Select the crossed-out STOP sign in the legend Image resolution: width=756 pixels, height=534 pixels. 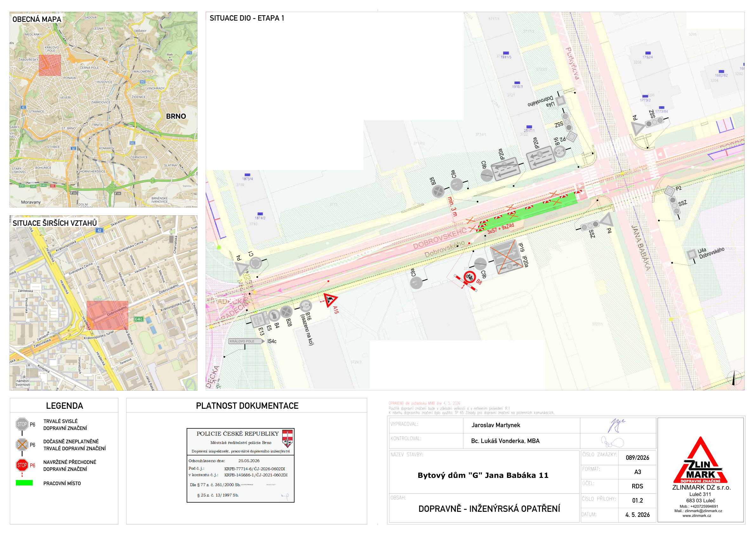tap(22, 445)
